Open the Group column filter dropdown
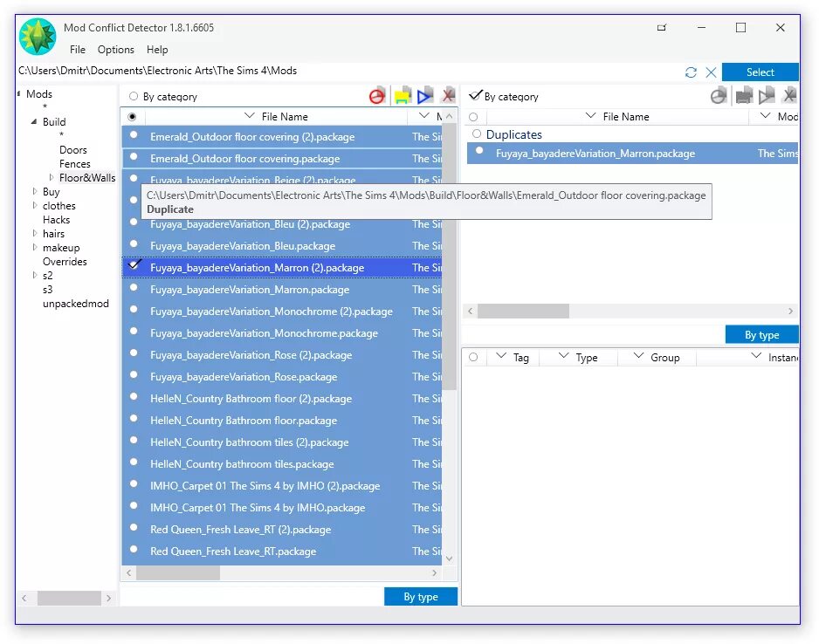The image size is (819, 644). point(638,356)
